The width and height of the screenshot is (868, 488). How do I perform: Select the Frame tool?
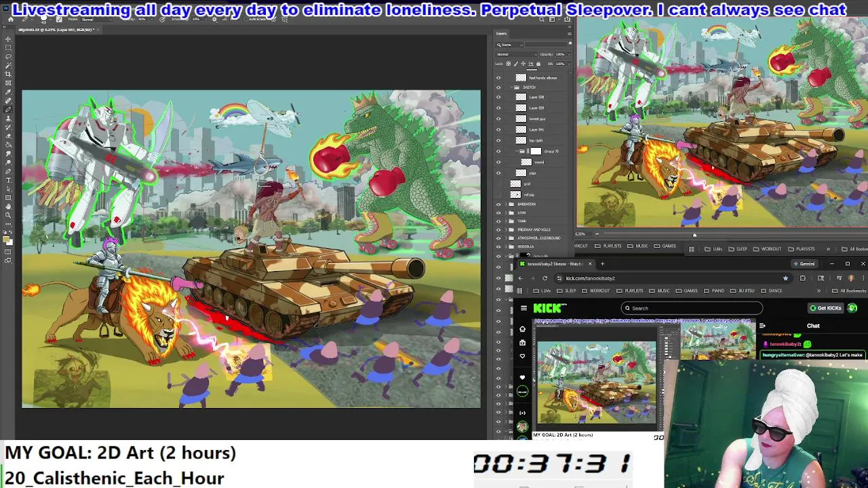[8, 83]
